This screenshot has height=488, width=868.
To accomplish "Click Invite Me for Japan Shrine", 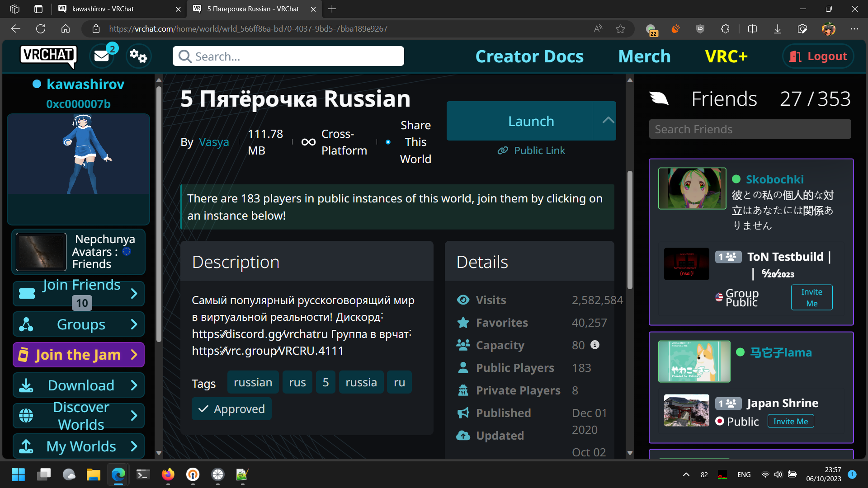I will tap(790, 421).
